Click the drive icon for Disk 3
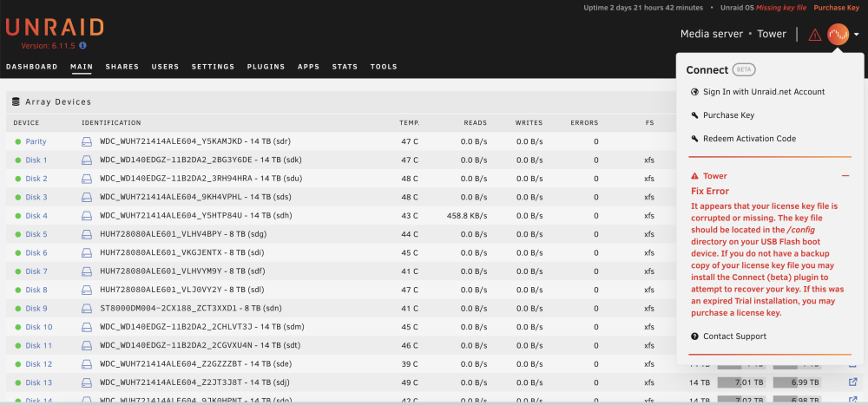Viewport: 868px width, 405px height. [86, 197]
